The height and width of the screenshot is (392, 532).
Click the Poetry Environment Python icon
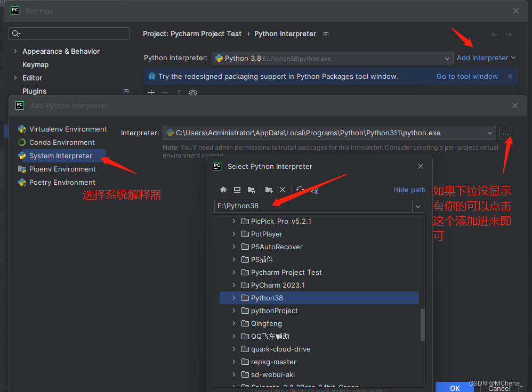pos(22,183)
